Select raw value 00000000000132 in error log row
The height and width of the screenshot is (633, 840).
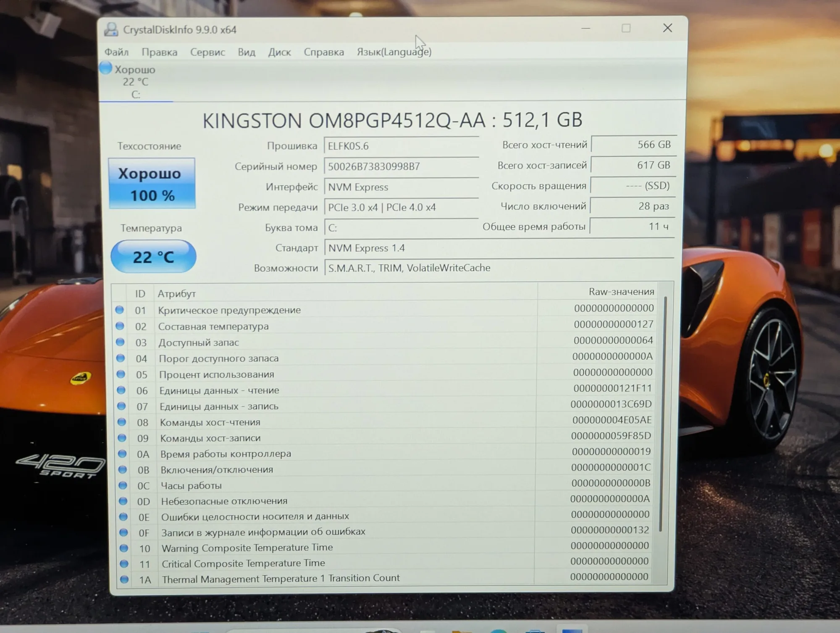click(610, 530)
